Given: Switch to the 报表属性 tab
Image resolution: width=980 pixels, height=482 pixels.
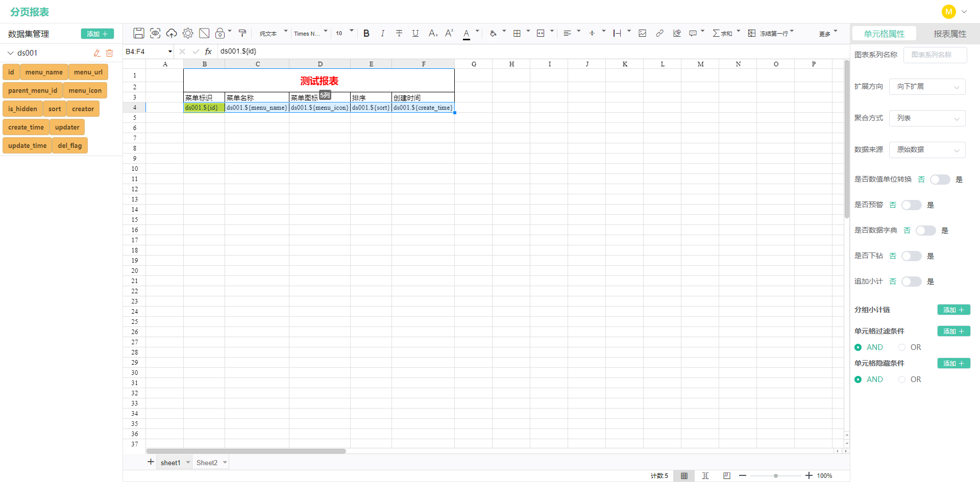Looking at the screenshot, I should [x=950, y=34].
